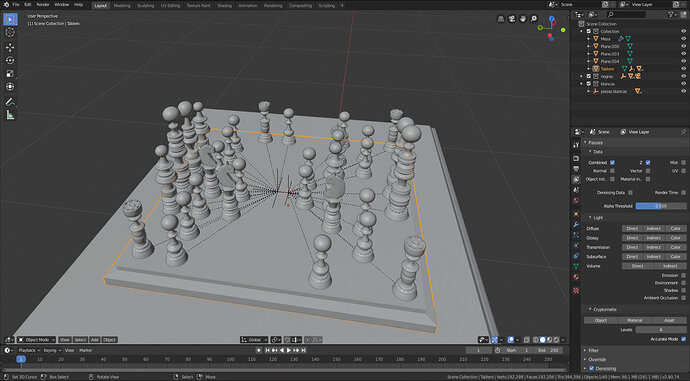Image resolution: width=690 pixels, height=381 pixels.
Task: Switch to the Shading workspace tab
Action: coord(224,6)
